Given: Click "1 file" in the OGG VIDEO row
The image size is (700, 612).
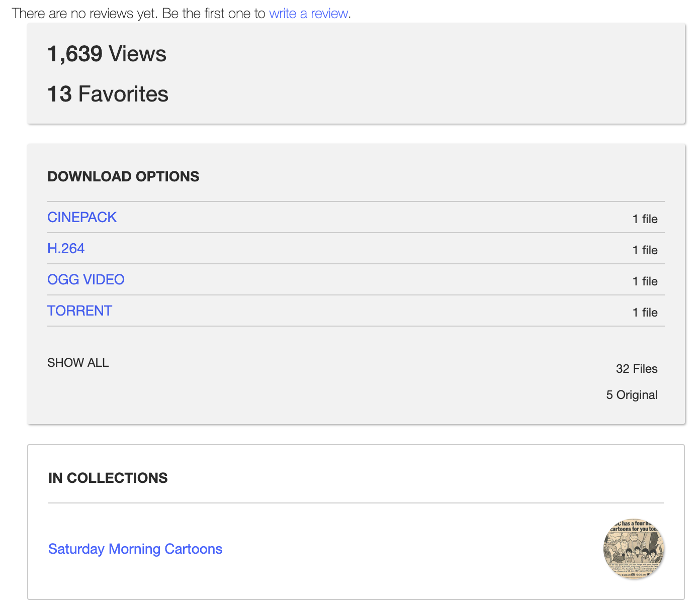Looking at the screenshot, I should 645,281.
